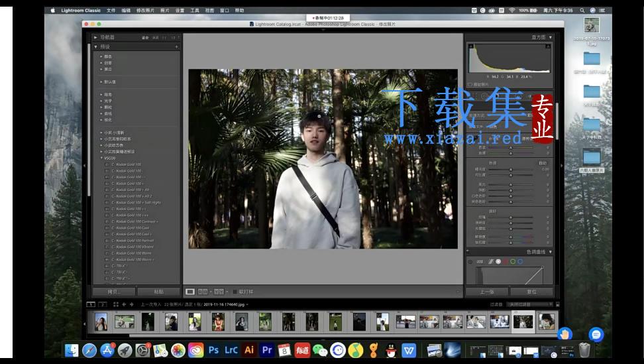Click the Spotlight search icon in menu bar
Screen dimensions: 644x364
[x=582, y=10]
